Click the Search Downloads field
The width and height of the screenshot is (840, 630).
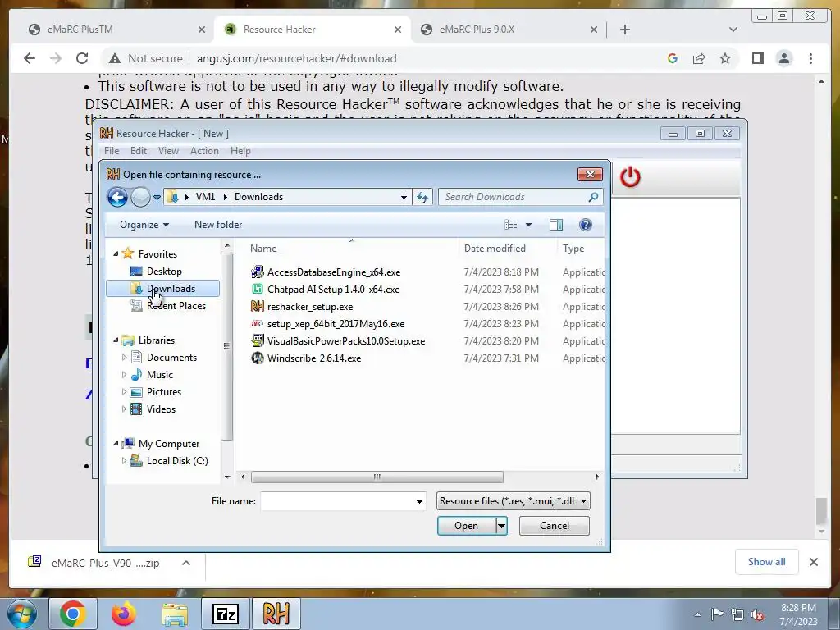coord(521,197)
